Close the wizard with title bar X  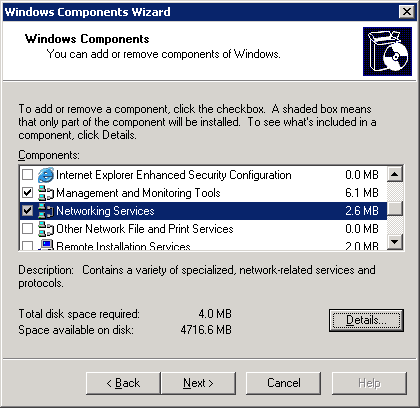[x=407, y=12]
